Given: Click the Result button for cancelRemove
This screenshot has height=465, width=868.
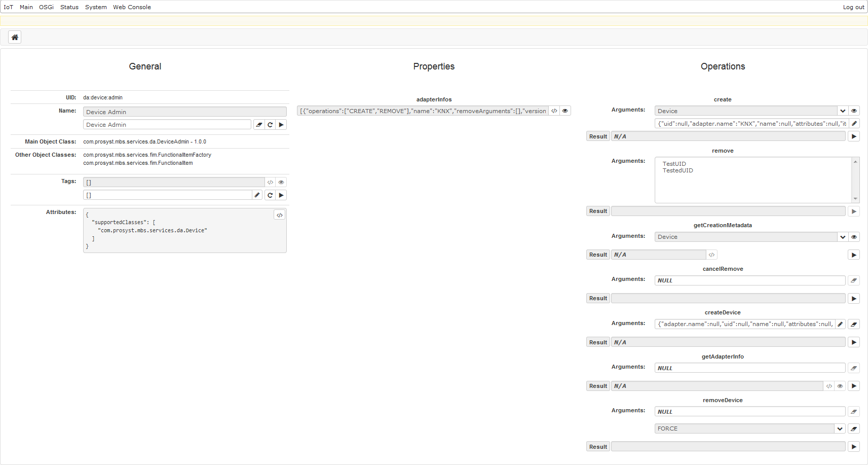Looking at the screenshot, I should coord(597,298).
